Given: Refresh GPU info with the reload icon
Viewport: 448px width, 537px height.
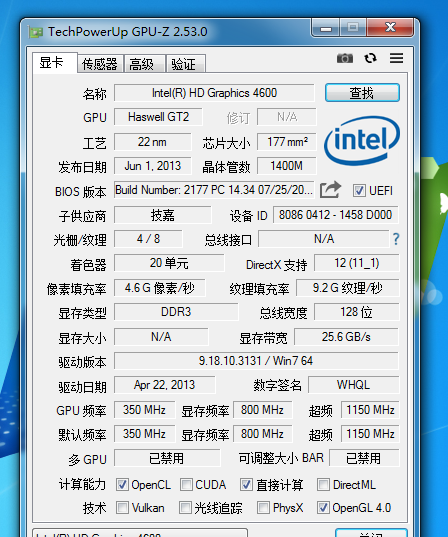Looking at the screenshot, I should point(370,58).
